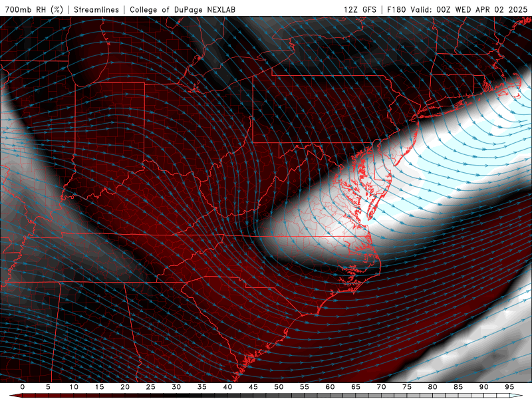Click the "20" colorbar scale label

point(125,387)
